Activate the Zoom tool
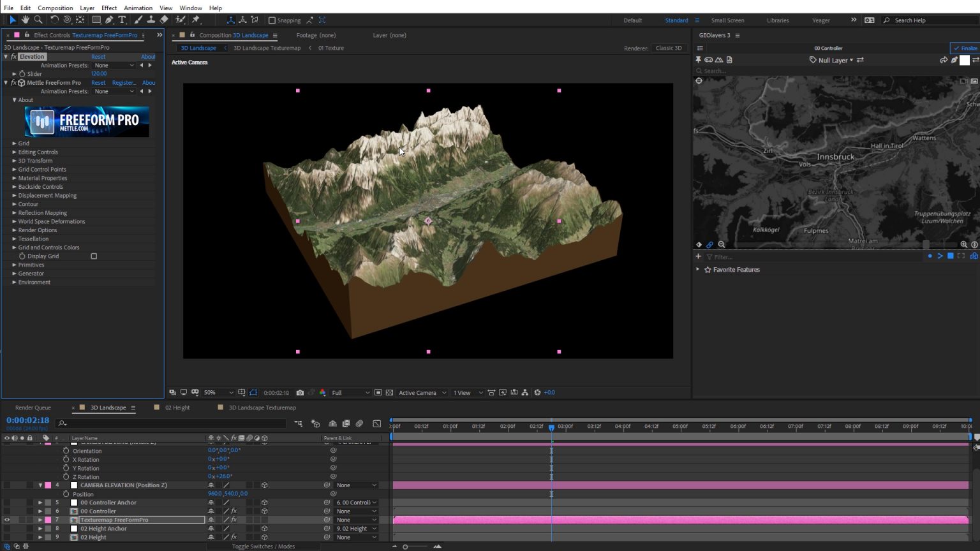 point(38,20)
